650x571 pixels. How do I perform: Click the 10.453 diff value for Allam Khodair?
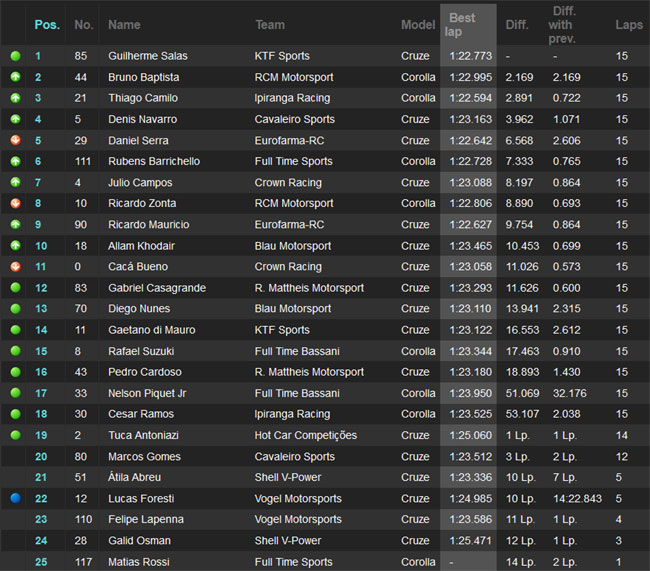(x=522, y=246)
